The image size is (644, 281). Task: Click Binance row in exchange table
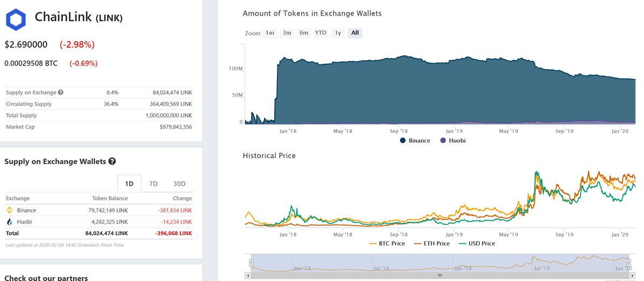(99, 210)
